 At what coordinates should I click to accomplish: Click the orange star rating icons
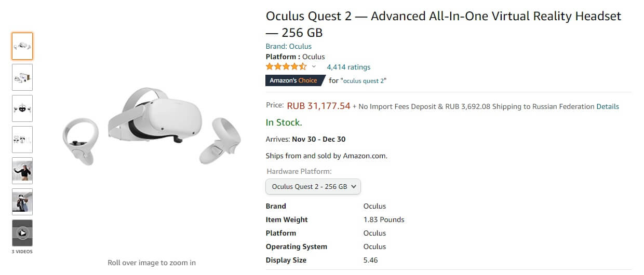[286, 67]
